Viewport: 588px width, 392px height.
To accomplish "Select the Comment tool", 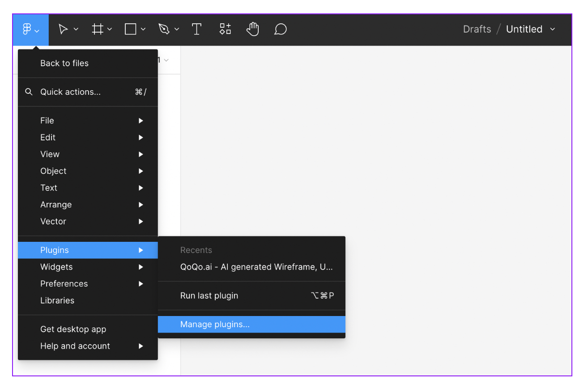I will tap(280, 29).
